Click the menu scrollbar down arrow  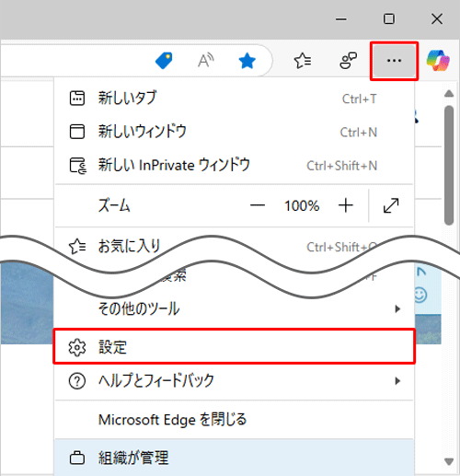(449, 461)
